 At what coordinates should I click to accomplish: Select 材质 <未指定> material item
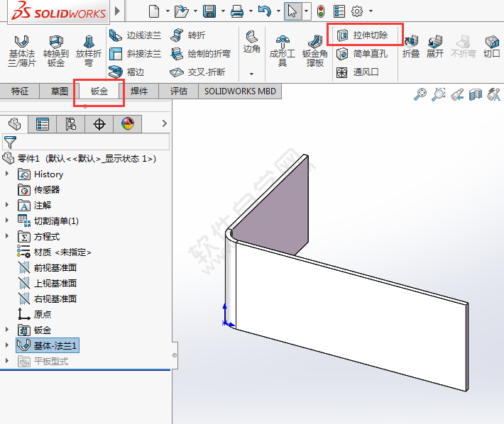click(x=55, y=252)
